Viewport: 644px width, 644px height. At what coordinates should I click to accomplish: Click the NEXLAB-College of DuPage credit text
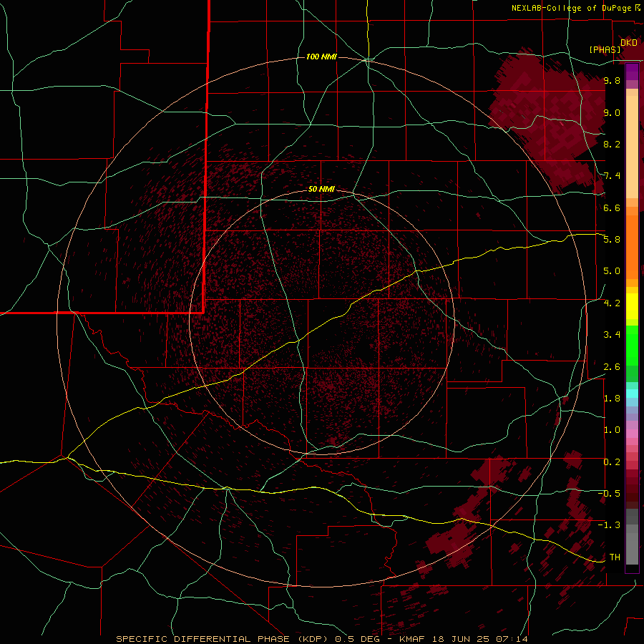point(576,8)
